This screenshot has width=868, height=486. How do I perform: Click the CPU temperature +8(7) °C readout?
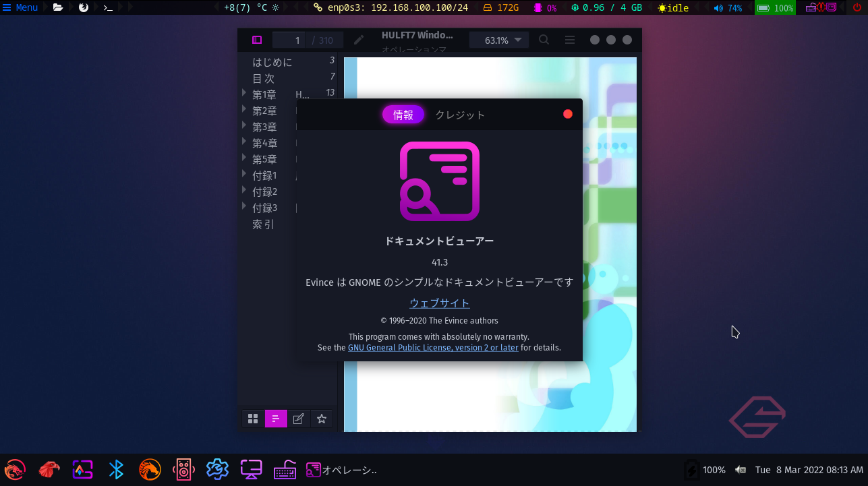point(251,8)
